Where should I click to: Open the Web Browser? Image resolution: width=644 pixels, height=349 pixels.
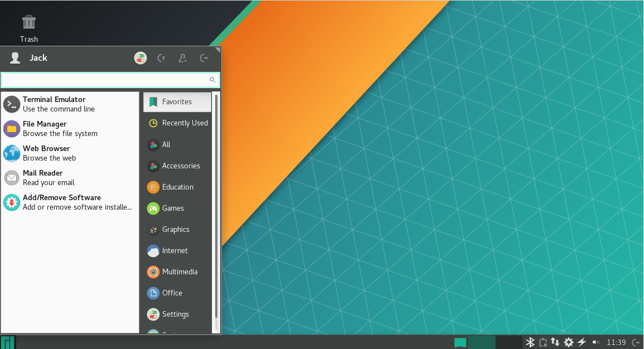coord(46,153)
